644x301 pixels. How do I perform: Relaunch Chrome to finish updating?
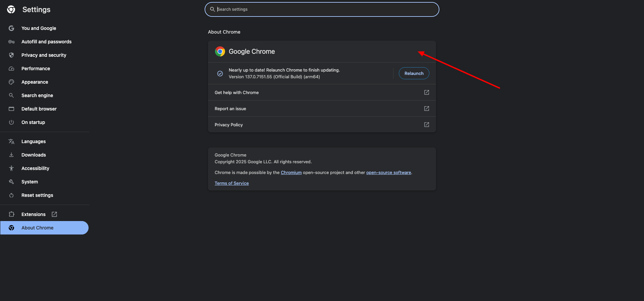414,73
